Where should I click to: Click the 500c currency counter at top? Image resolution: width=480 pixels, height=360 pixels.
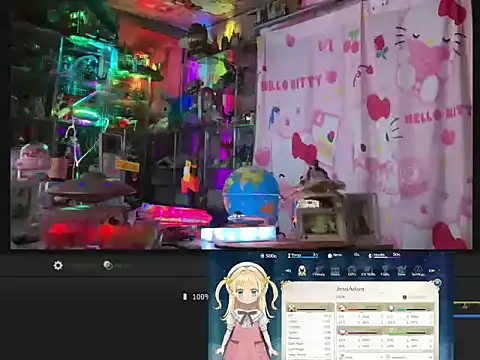(269, 256)
